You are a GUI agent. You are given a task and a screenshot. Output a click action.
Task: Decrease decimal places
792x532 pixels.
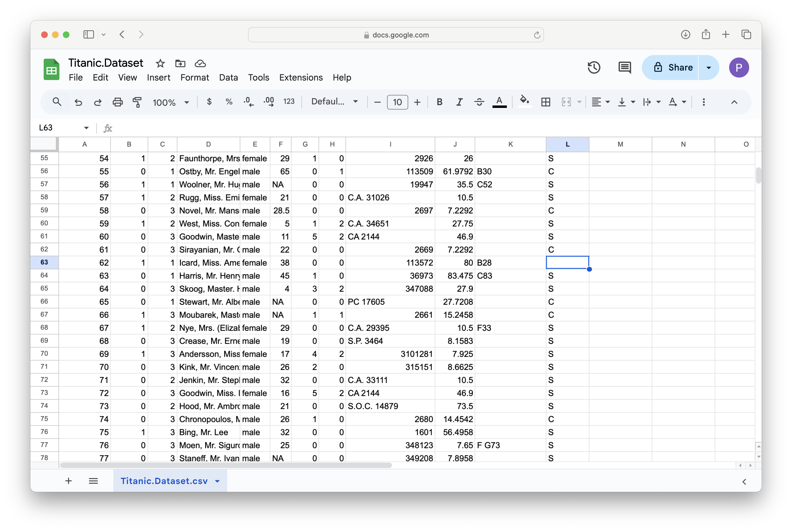(248, 102)
